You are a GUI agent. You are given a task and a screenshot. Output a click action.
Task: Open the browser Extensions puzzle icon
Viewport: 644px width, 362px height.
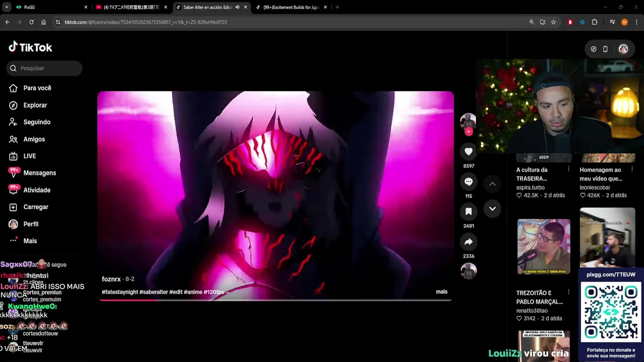595,22
